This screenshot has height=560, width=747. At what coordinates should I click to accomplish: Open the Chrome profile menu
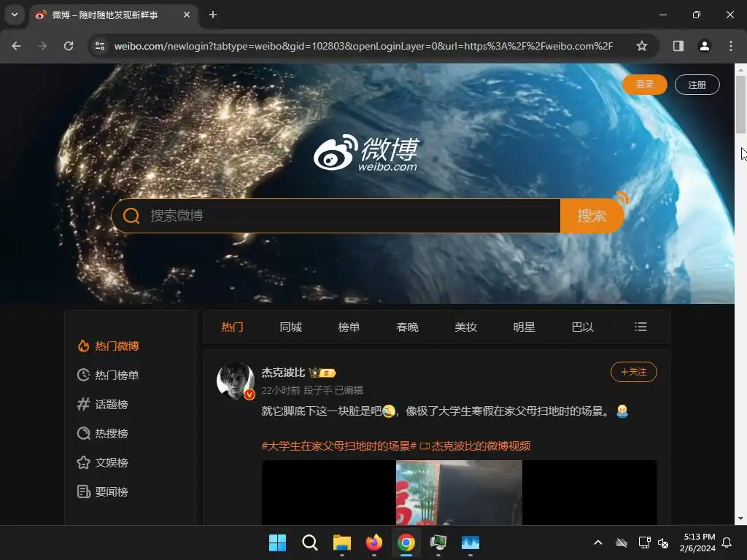click(704, 46)
